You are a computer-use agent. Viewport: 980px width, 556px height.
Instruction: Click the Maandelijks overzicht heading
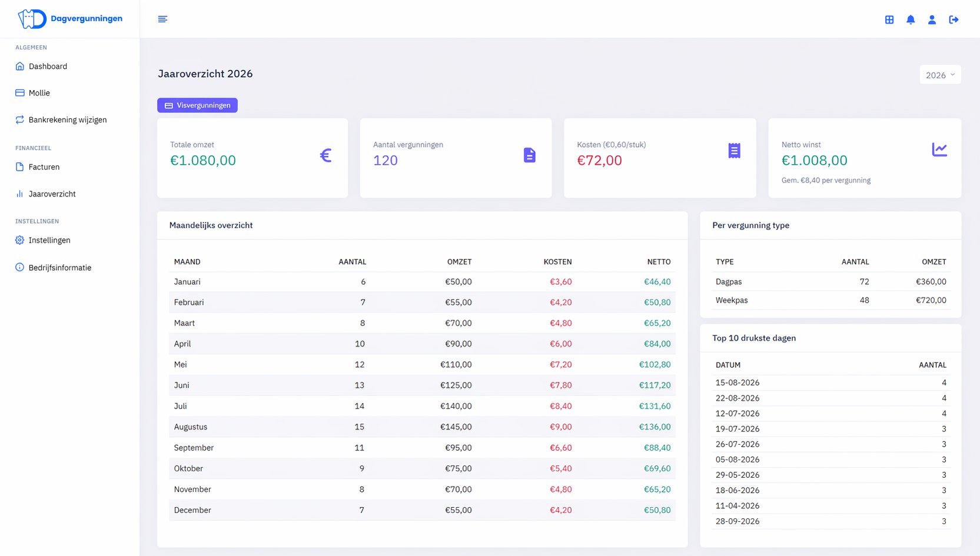pos(211,225)
